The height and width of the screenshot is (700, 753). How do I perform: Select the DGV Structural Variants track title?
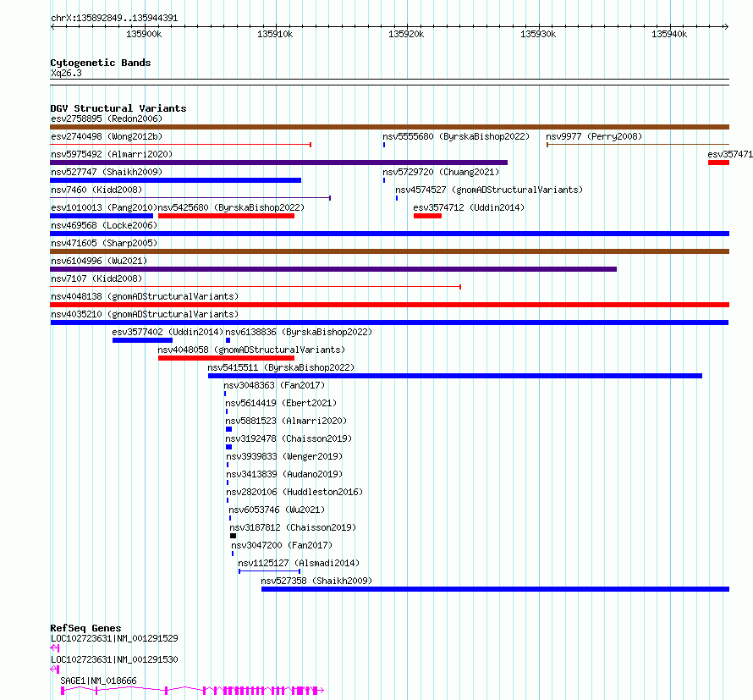(x=118, y=108)
